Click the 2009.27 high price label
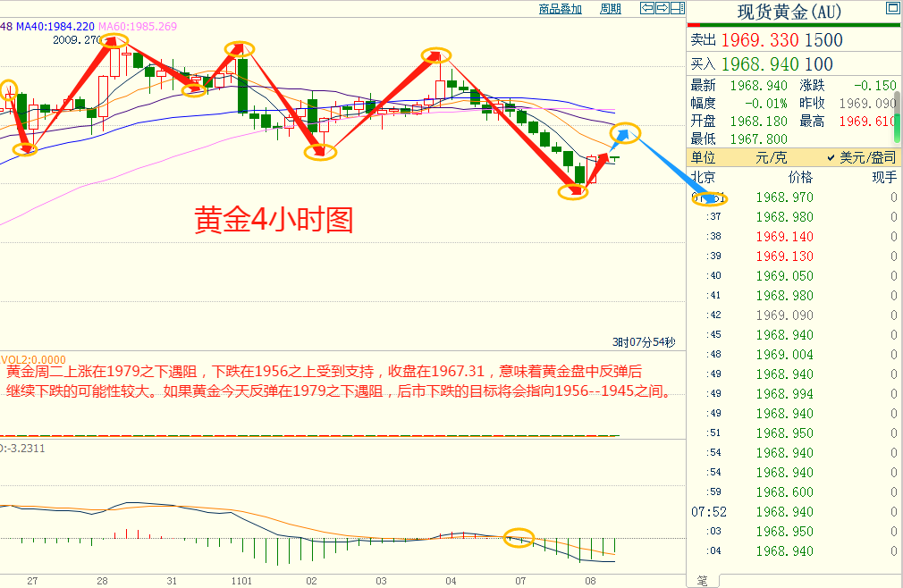Viewport: 903px width, 588px height. (77, 40)
